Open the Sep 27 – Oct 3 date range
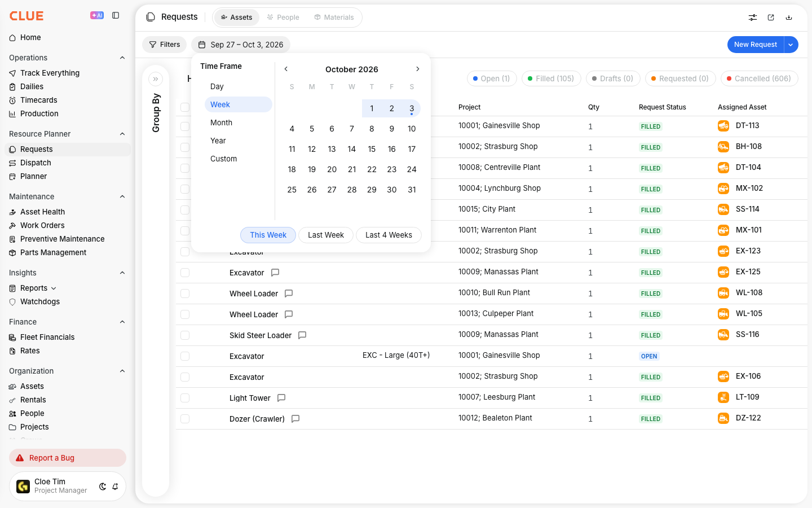The height and width of the screenshot is (508, 812). pos(241,45)
